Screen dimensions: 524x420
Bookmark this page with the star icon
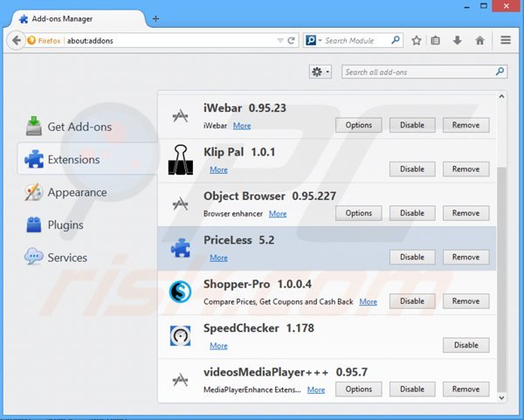[x=416, y=41]
